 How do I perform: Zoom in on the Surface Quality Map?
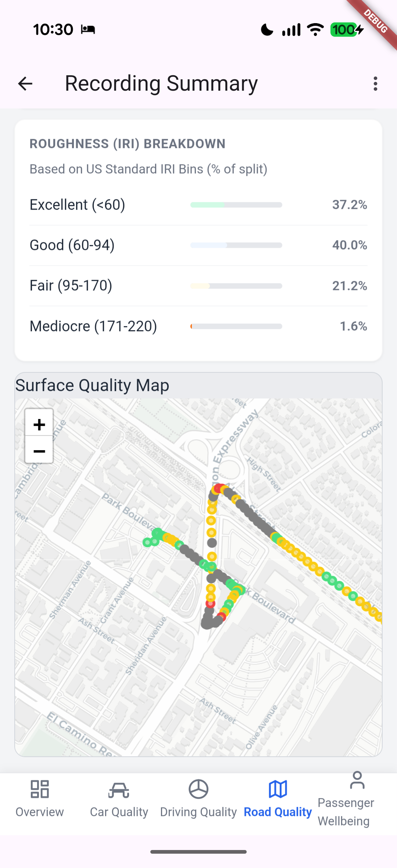[39, 424]
